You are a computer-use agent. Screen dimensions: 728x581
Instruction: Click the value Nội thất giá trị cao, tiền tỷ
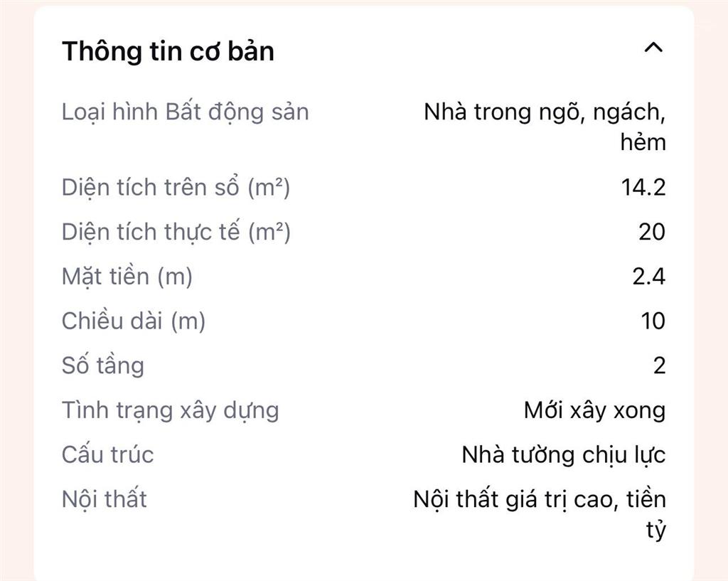click(540, 513)
